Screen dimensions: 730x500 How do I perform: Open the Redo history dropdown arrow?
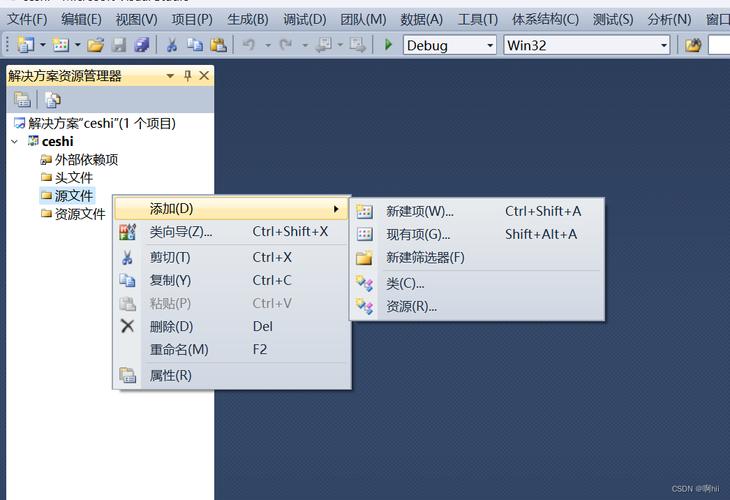pyautogui.click(x=305, y=45)
